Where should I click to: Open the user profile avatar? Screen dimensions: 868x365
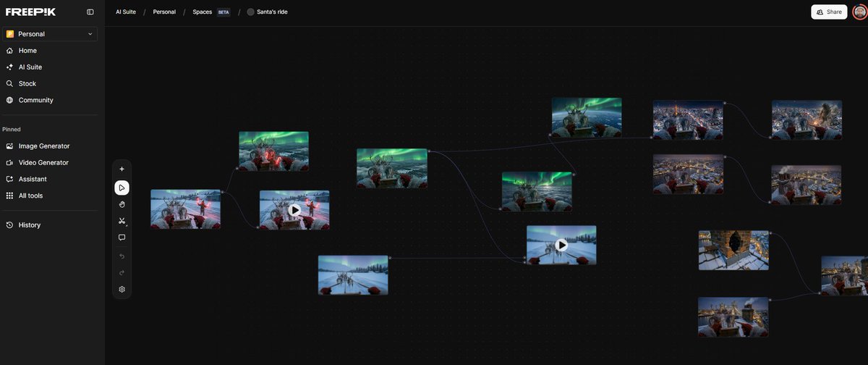(x=859, y=12)
